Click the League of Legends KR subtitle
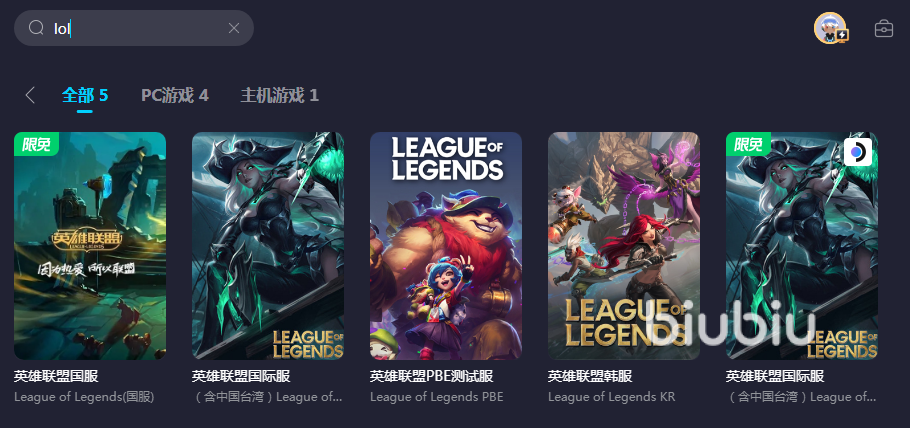910x428 pixels. coord(611,397)
